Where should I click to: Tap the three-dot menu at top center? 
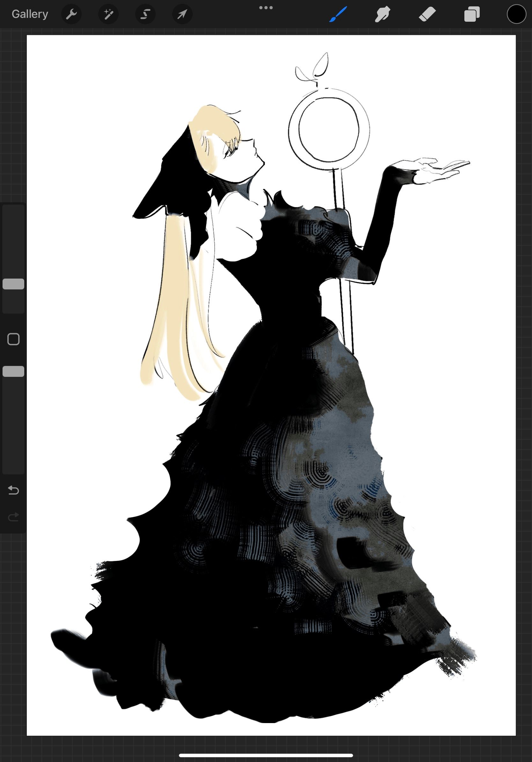pyautogui.click(x=266, y=8)
